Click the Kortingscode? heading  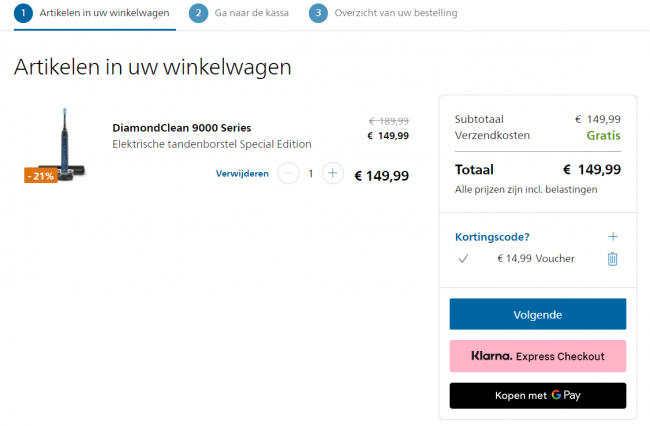492,237
